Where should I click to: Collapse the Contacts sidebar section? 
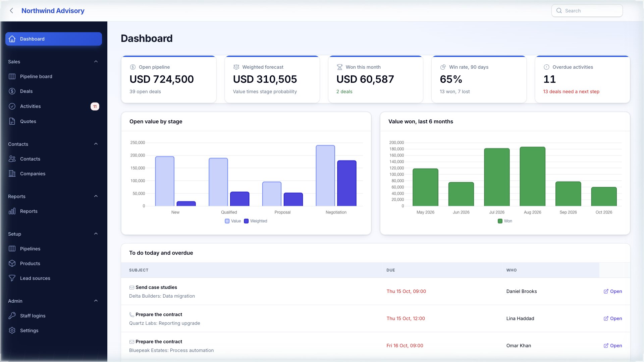click(x=96, y=144)
